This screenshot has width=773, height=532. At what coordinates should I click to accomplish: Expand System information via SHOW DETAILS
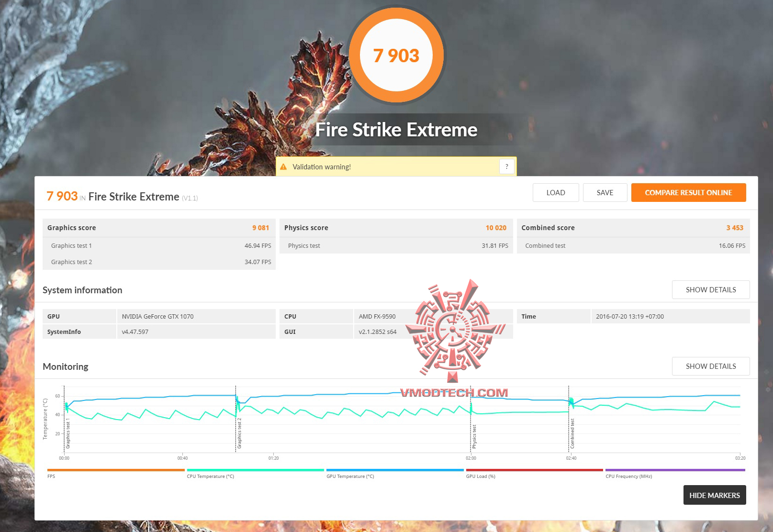click(x=711, y=289)
